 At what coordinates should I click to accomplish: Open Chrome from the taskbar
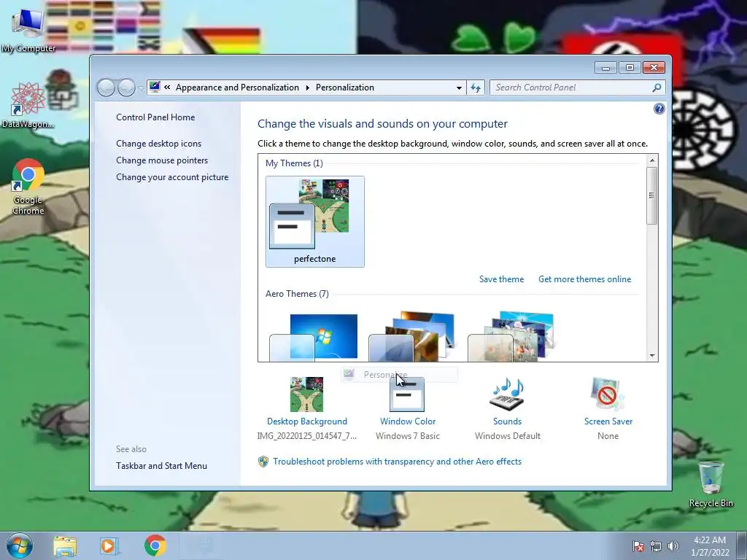155,545
